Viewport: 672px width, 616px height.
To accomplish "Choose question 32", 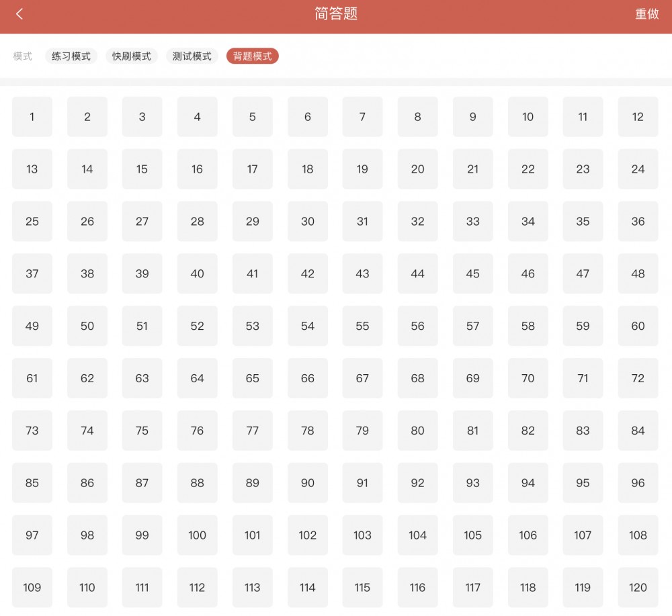I will (418, 221).
